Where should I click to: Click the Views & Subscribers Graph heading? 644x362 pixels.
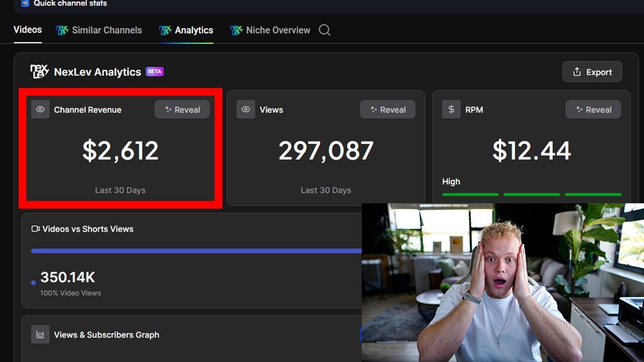[x=107, y=335]
